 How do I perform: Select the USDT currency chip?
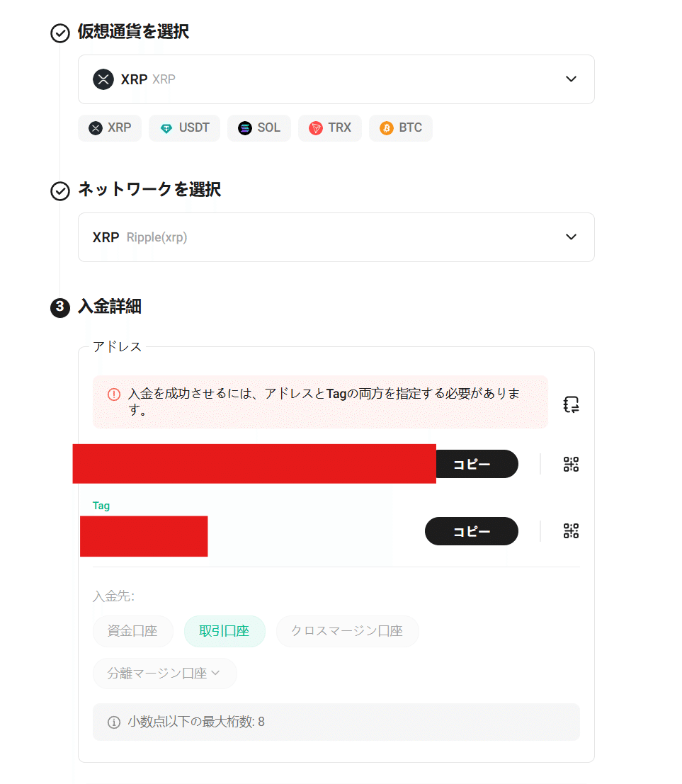pos(184,128)
